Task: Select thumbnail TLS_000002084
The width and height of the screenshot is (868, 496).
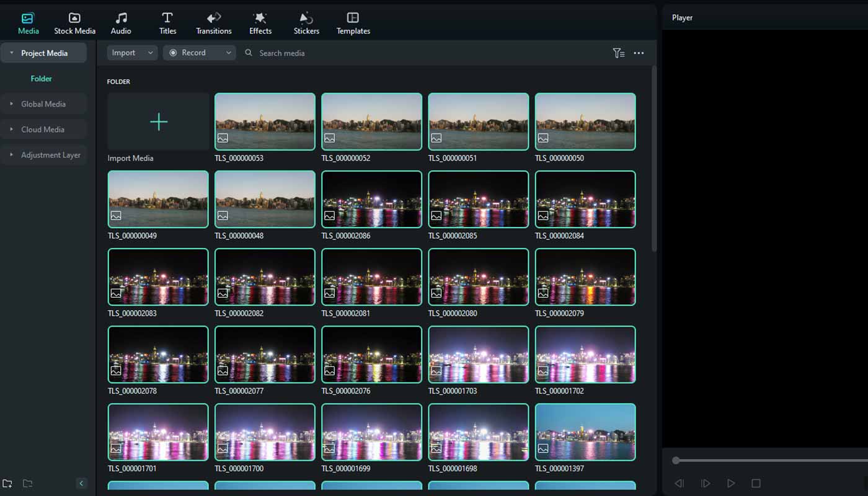Action: click(585, 199)
